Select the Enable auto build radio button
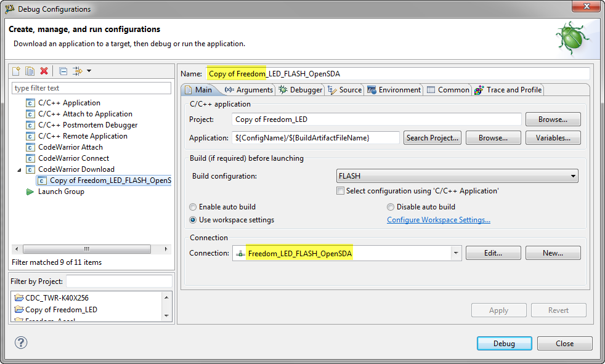Image resolution: width=605 pixels, height=364 pixels. [x=193, y=207]
